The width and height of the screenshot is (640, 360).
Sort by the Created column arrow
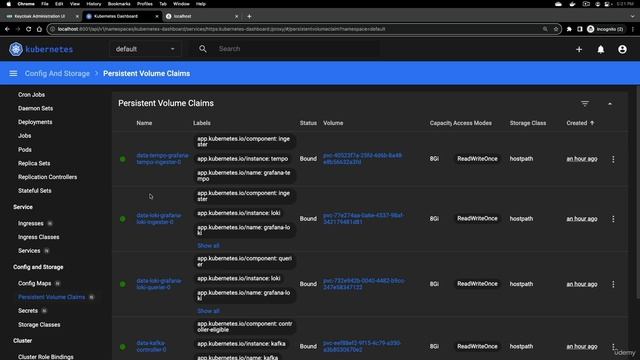click(x=592, y=123)
